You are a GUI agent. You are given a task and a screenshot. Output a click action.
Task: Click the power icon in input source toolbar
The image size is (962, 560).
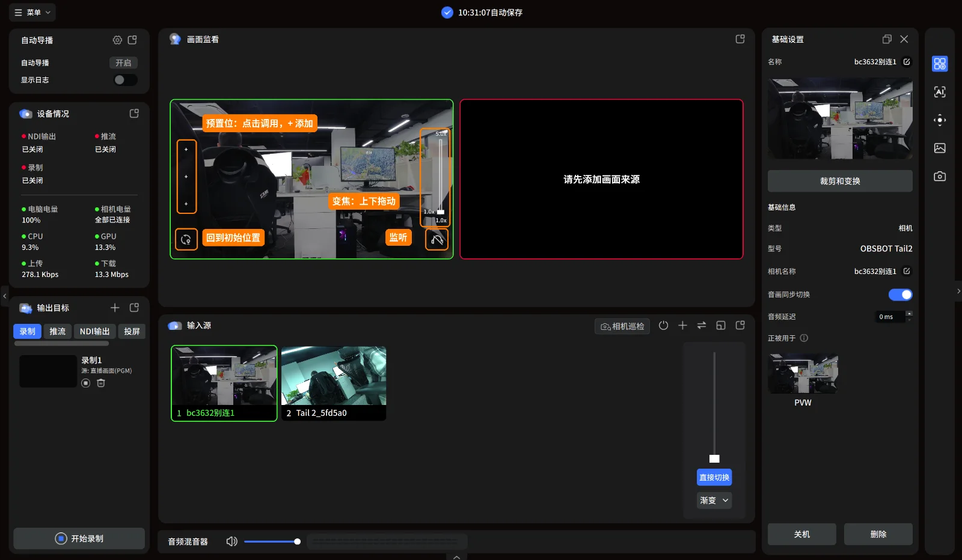pyautogui.click(x=663, y=326)
